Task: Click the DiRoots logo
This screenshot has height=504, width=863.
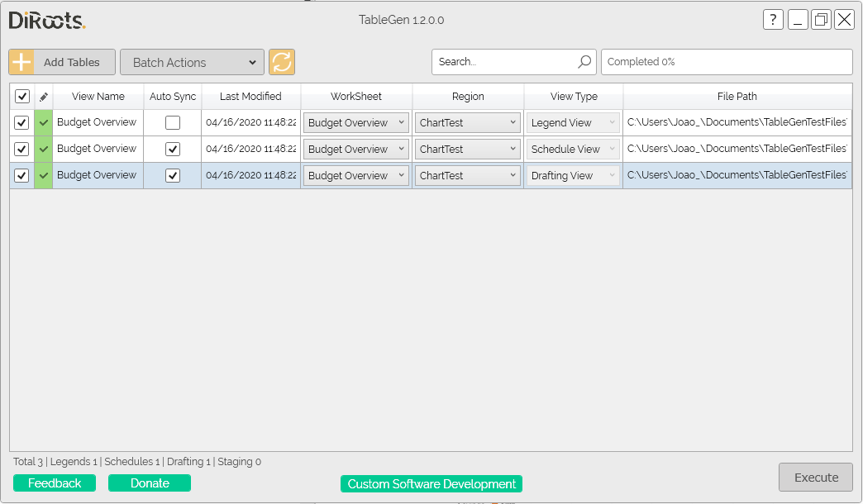Action: pos(47,21)
